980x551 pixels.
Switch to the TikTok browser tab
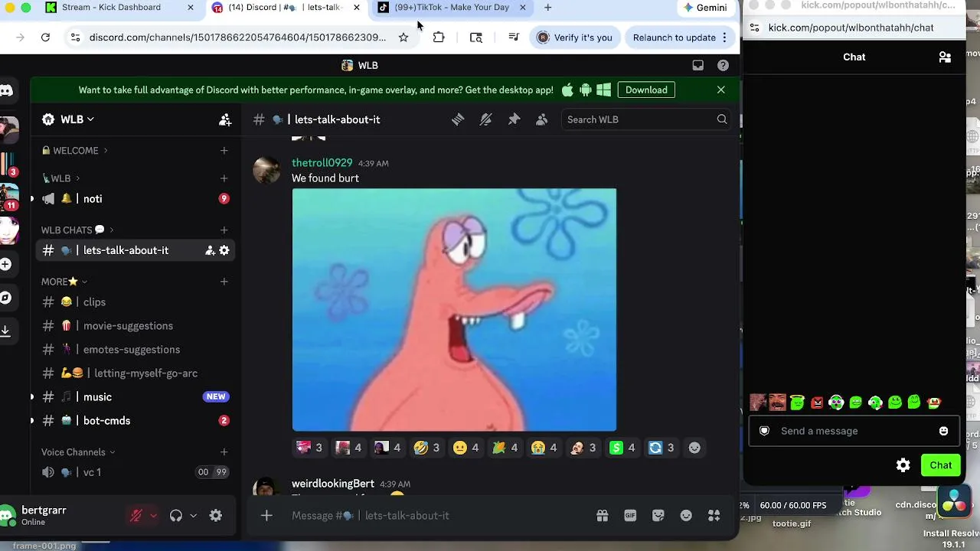(452, 8)
